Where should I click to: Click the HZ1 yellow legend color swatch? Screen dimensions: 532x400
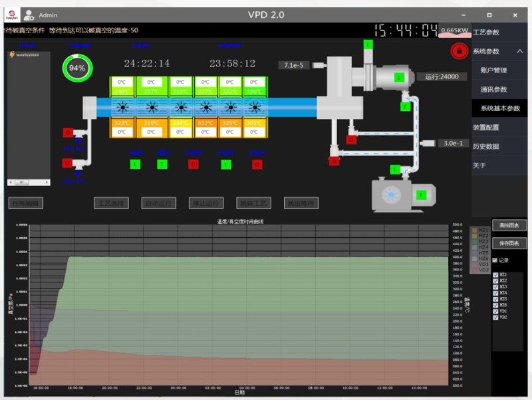[474, 230]
